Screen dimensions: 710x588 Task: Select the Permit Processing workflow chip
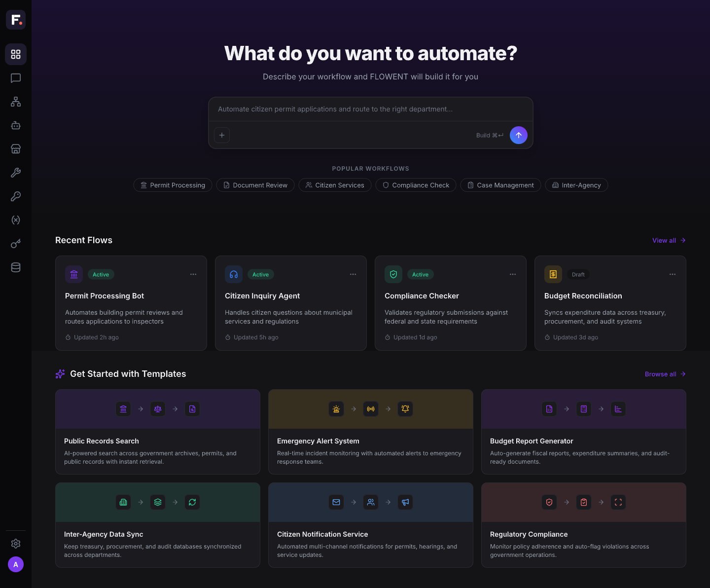173,185
